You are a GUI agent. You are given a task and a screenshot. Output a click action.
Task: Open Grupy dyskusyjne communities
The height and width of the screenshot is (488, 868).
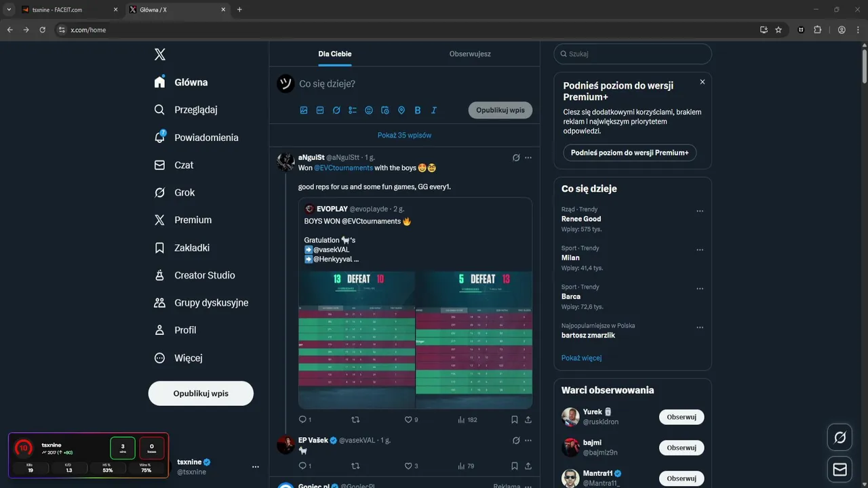point(201,302)
